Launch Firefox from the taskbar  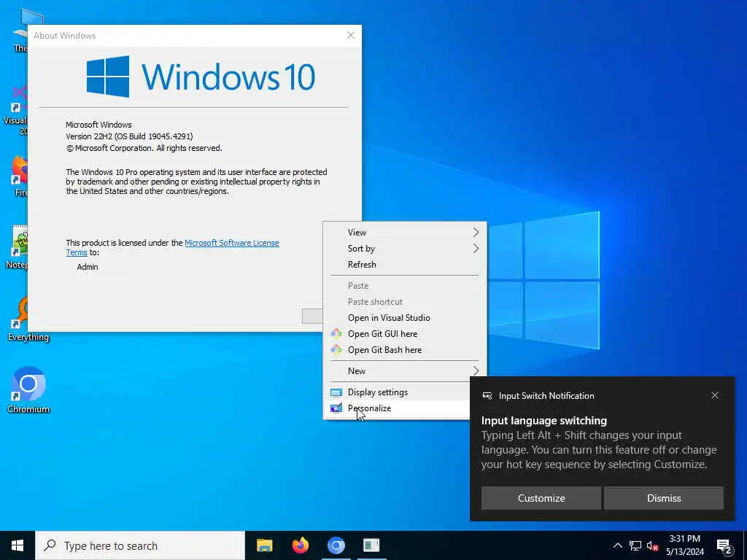click(x=300, y=545)
